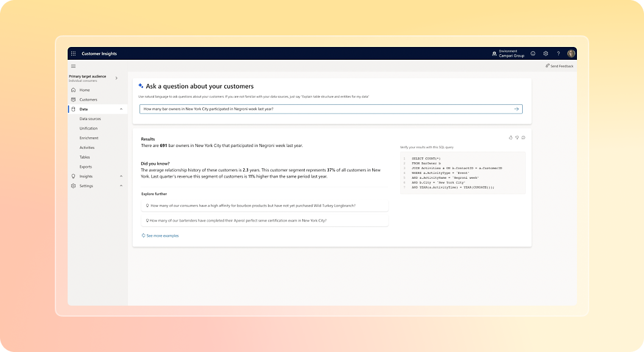
Task: Click the thumbs down icon on results
Action: (x=517, y=138)
